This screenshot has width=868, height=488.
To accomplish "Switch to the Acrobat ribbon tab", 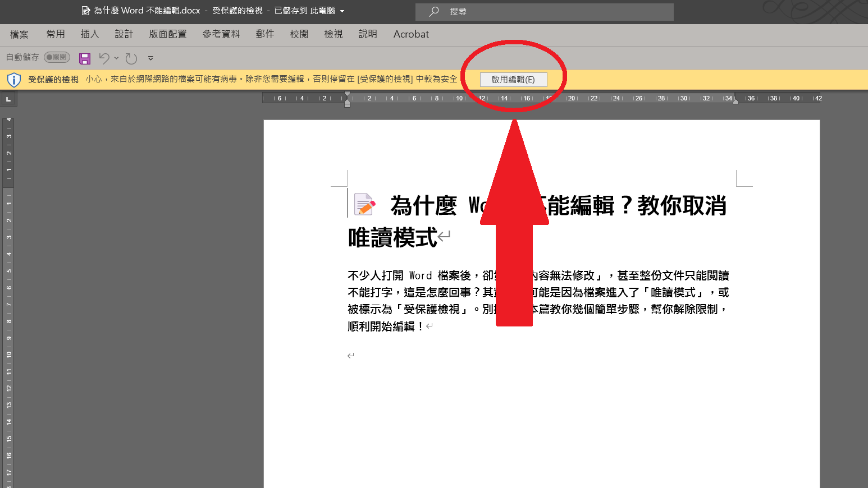I will point(411,34).
